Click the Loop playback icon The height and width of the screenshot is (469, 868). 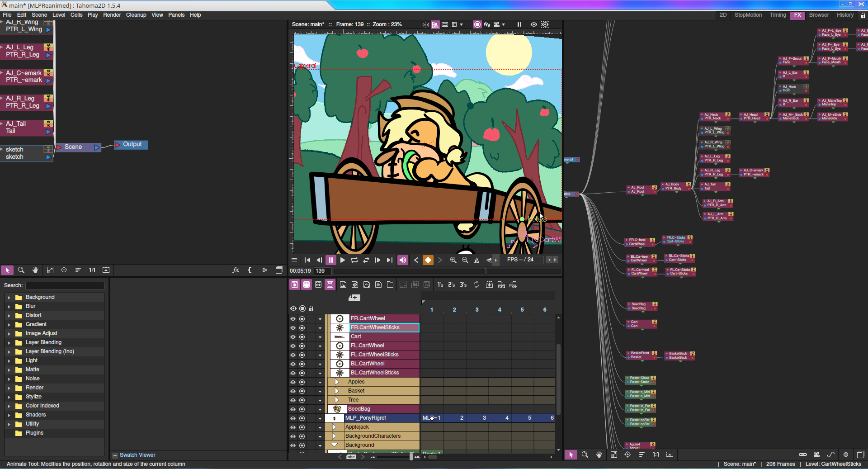tap(354, 260)
